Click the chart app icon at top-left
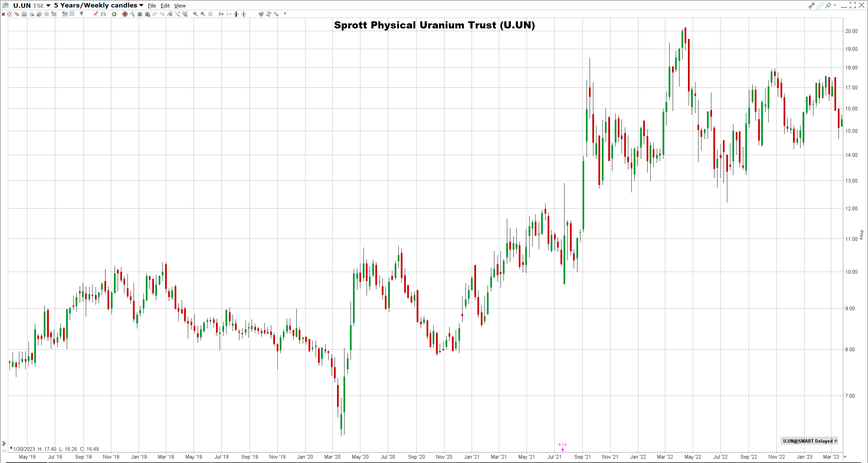The image size is (868, 463). coord(5,5)
